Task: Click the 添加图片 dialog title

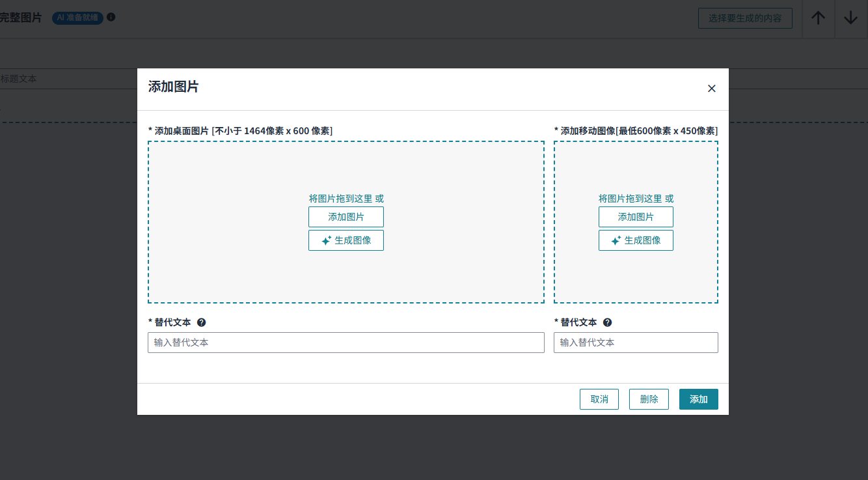Action: click(x=174, y=87)
